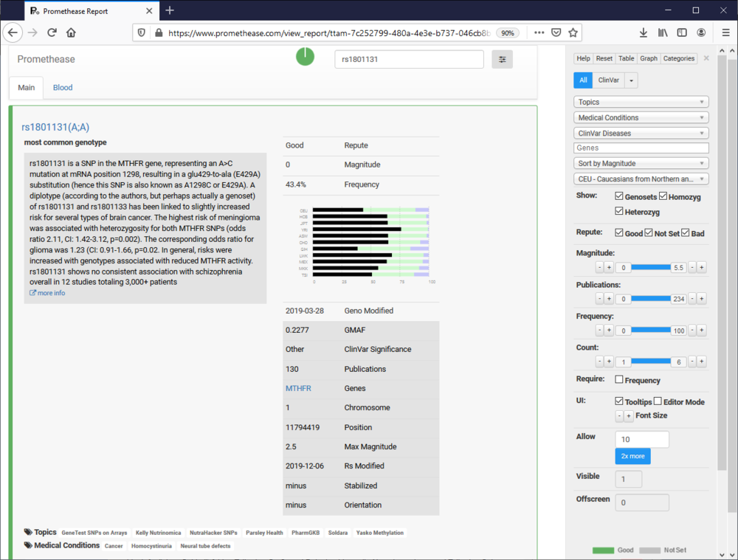
Task: Open new browser tab with plus
Action: tap(170, 10)
